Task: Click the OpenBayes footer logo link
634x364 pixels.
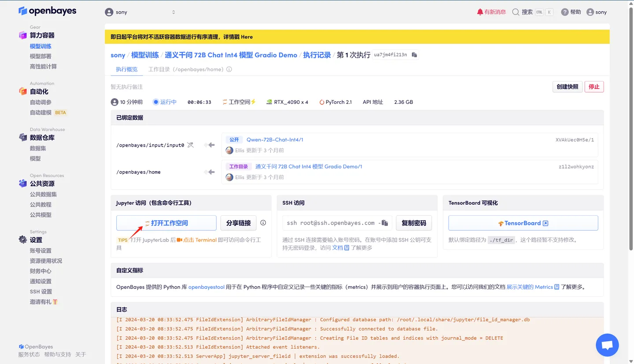Action: (36, 347)
